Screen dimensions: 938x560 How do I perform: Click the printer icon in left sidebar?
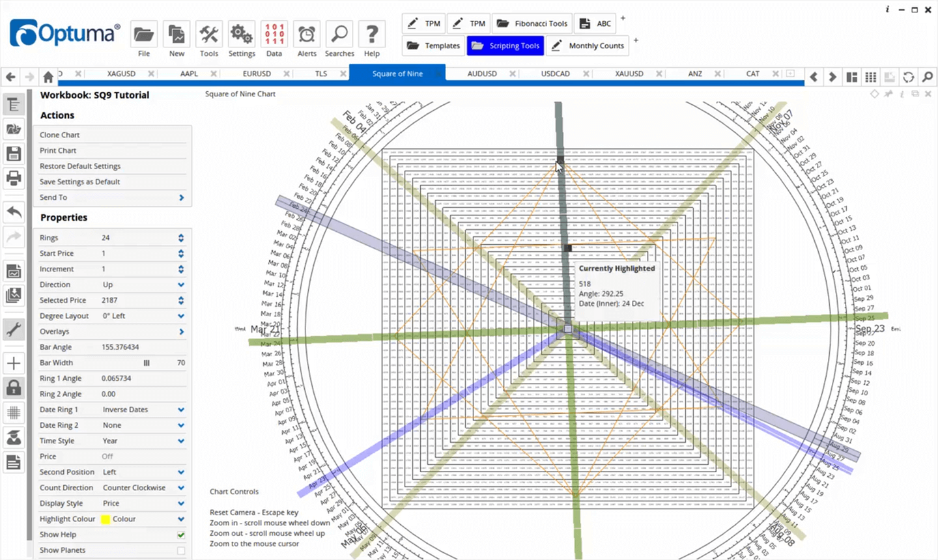(14, 178)
